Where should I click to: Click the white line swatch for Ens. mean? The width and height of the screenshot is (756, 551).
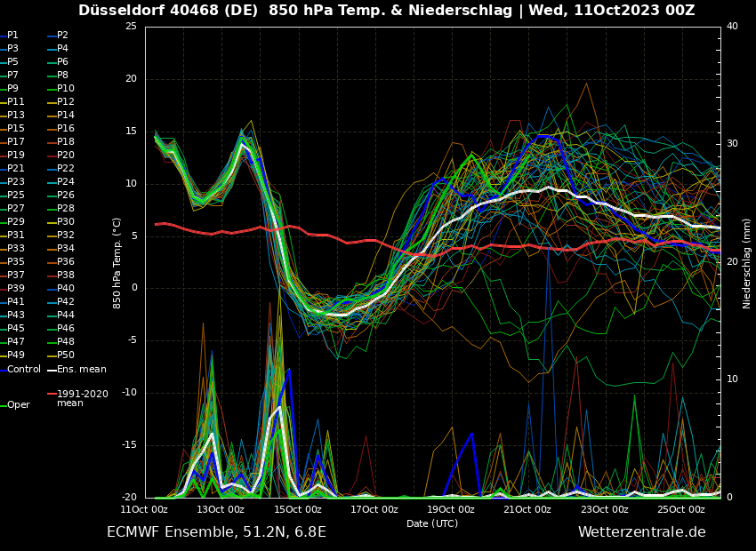(51, 369)
